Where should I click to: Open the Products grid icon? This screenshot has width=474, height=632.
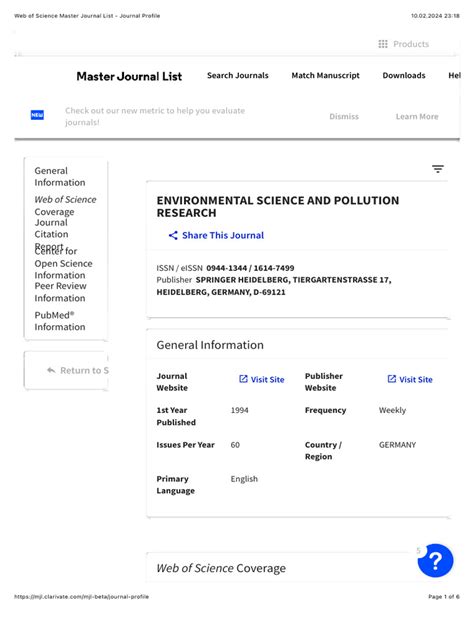point(383,44)
